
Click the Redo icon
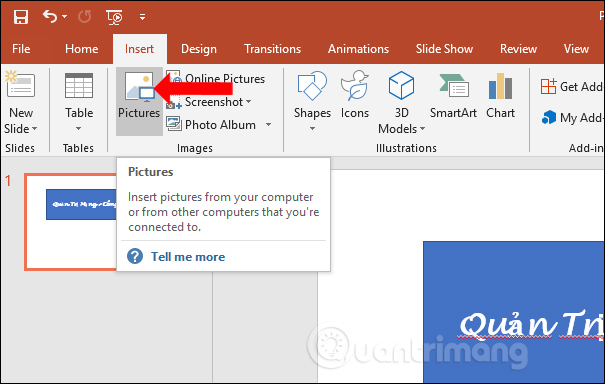tap(84, 17)
